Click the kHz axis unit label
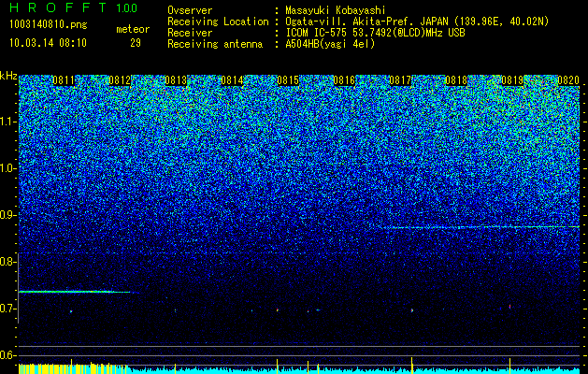588x374 pixels. pyautogui.click(x=8, y=76)
